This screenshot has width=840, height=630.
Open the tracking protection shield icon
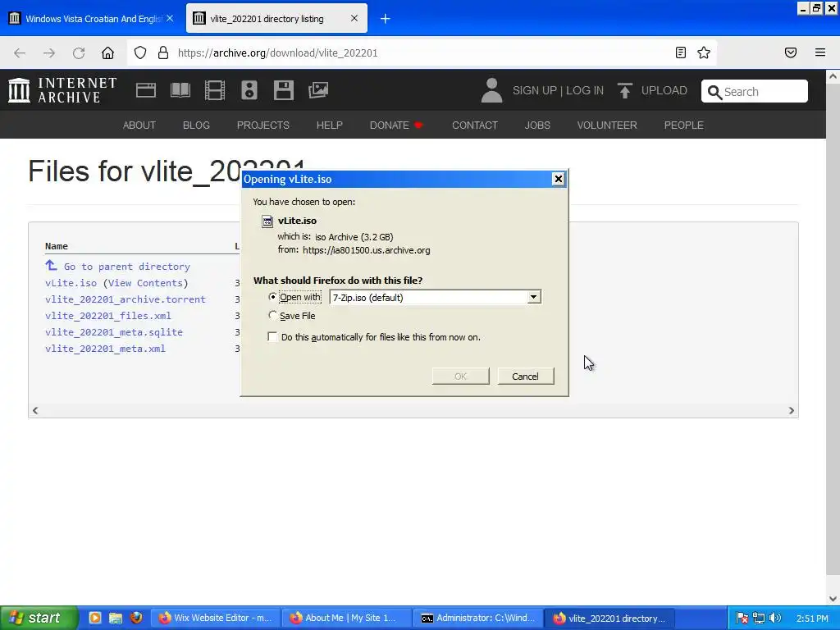click(139, 52)
